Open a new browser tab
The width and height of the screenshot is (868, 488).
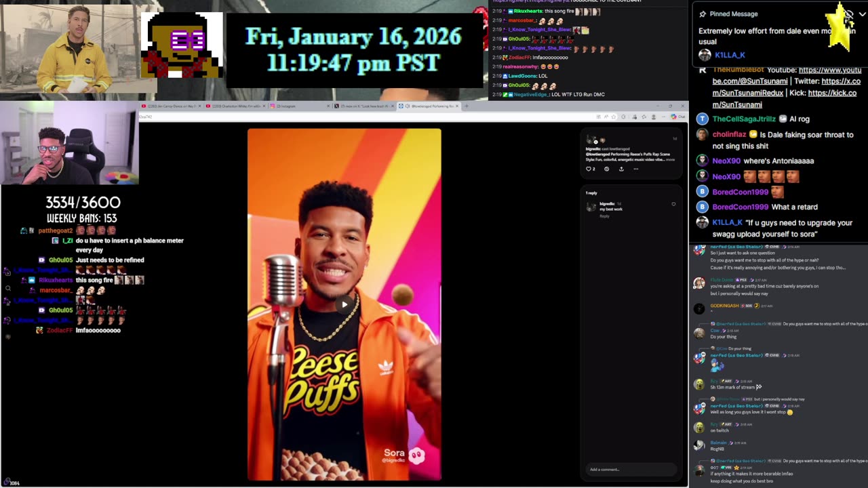467,106
